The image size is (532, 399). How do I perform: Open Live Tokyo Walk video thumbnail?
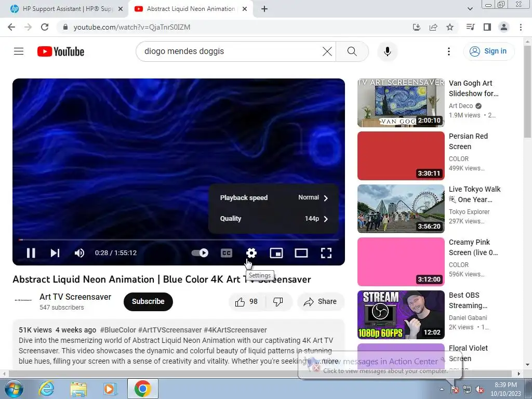tap(401, 209)
